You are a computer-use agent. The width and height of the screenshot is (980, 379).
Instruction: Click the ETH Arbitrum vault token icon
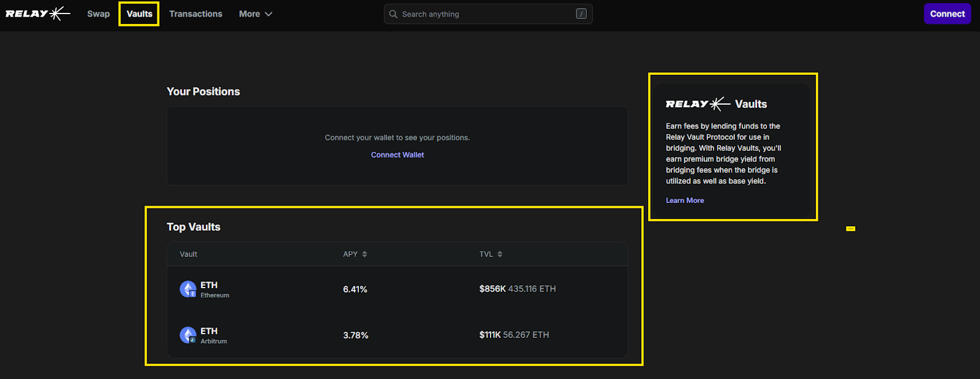(x=188, y=335)
